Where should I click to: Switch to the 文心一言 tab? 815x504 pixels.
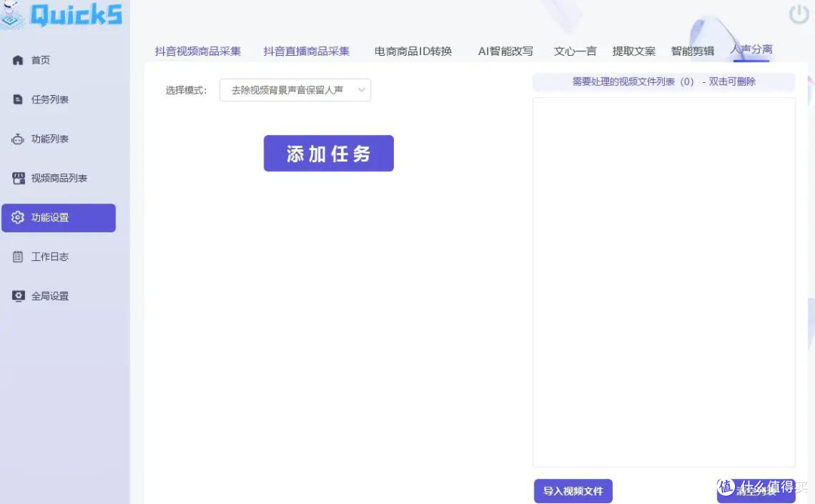[575, 51]
